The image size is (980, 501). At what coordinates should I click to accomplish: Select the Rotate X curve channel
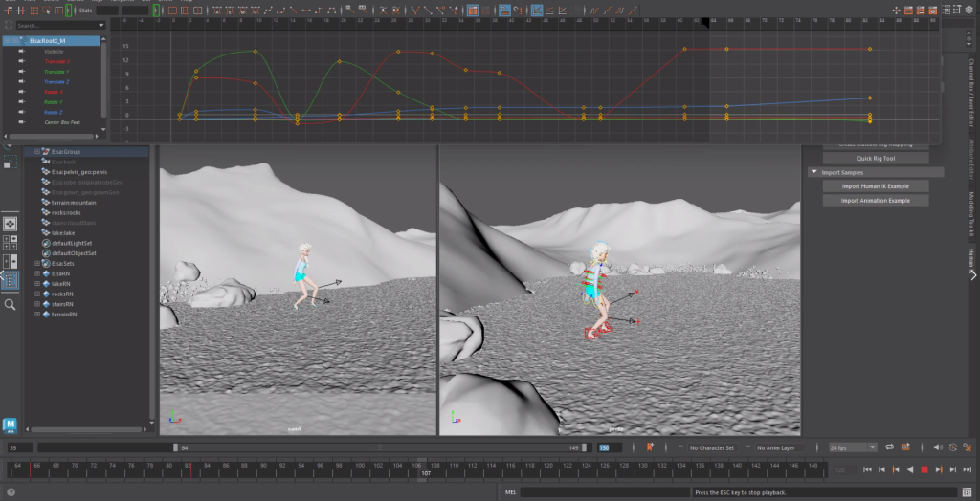pyautogui.click(x=54, y=92)
